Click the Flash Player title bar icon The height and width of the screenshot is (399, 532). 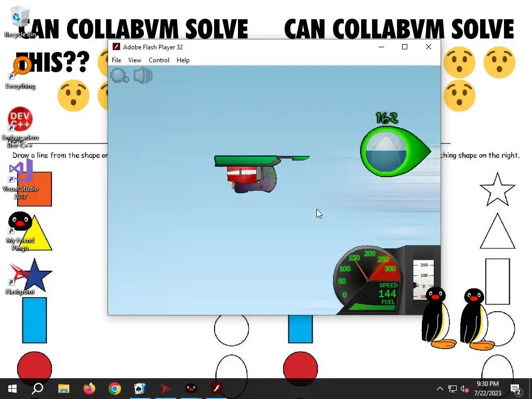click(116, 47)
